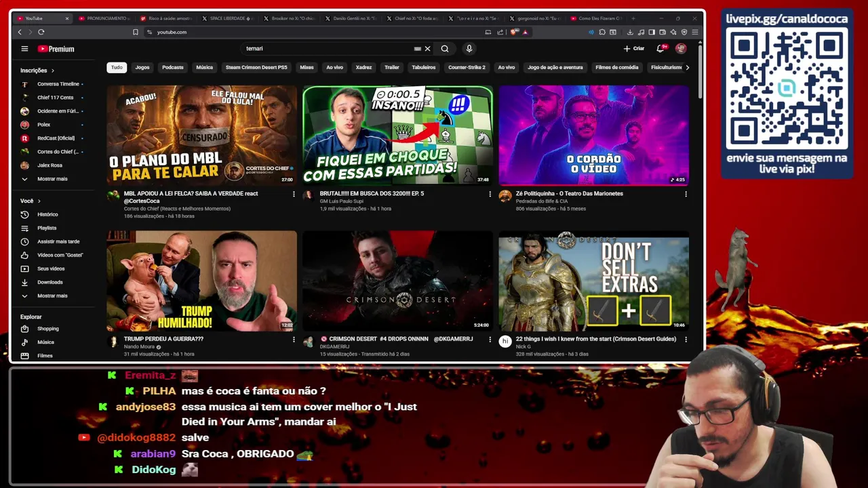Viewport: 868px width, 488px height.
Task: Click the search magnifier button
Action: click(x=445, y=49)
